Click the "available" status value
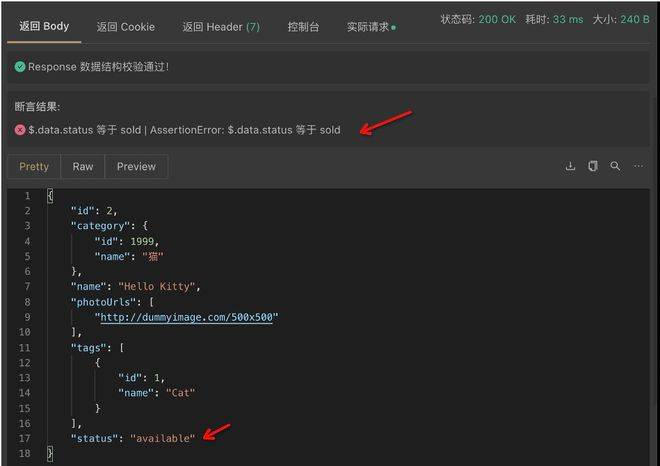 162,439
